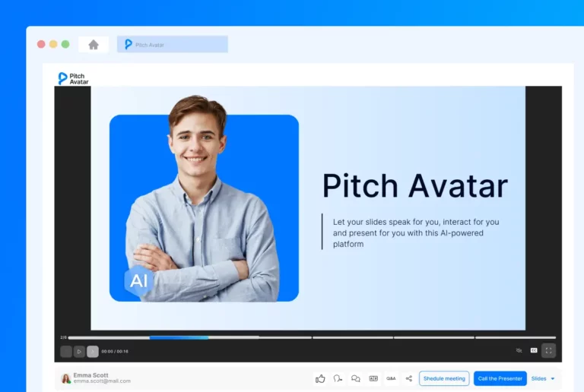
Task: Click the translate language icon
Action: pos(373,378)
